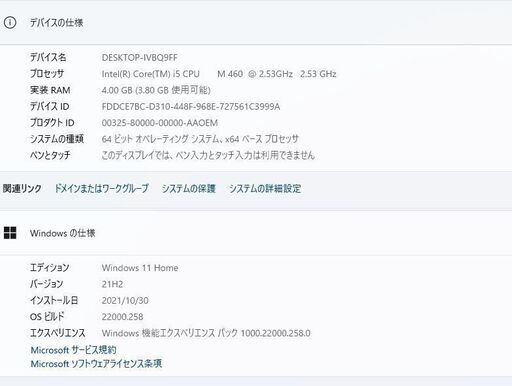Click the OS ビルド label
Image resolution: width=512 pixels, height=386 pixels.
tap(47, 317)
